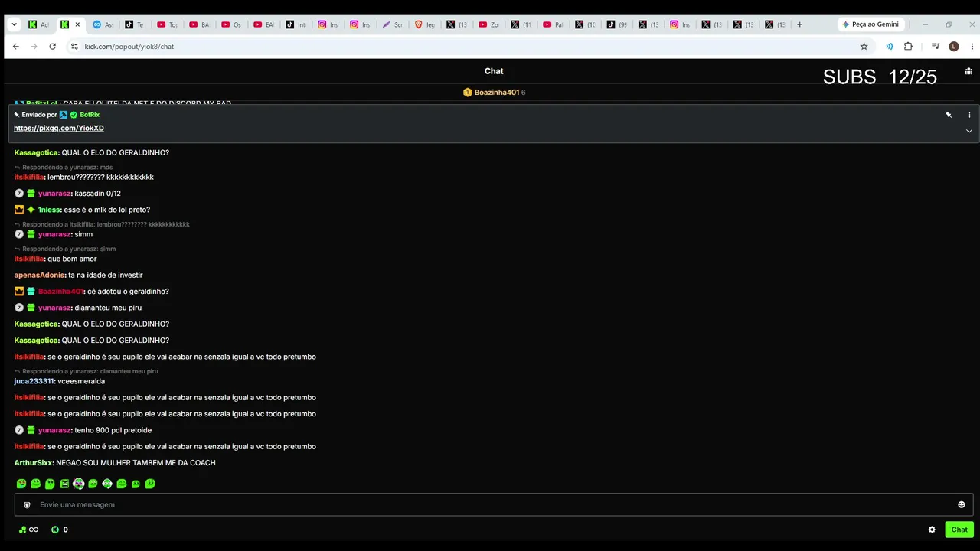Open the browser profile avatar
This screenshot has width=980, height=551.
pyautogui.click(x=953, y=47)
